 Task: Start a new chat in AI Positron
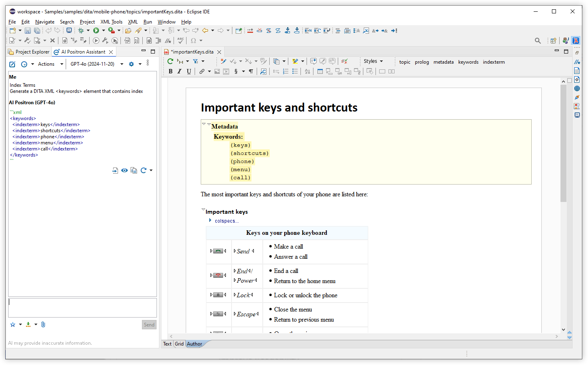(13, 64)
